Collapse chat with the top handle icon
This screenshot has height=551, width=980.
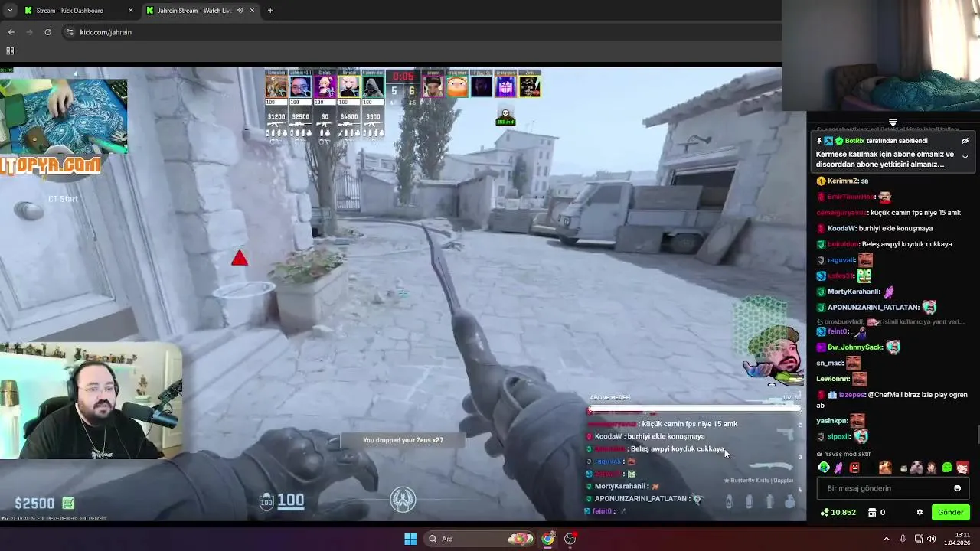893,122
